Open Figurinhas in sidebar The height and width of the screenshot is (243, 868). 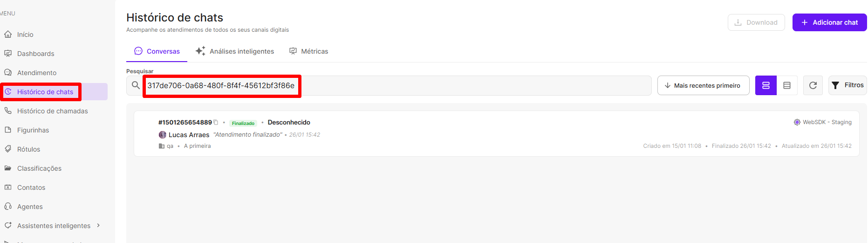coord(33,130)
